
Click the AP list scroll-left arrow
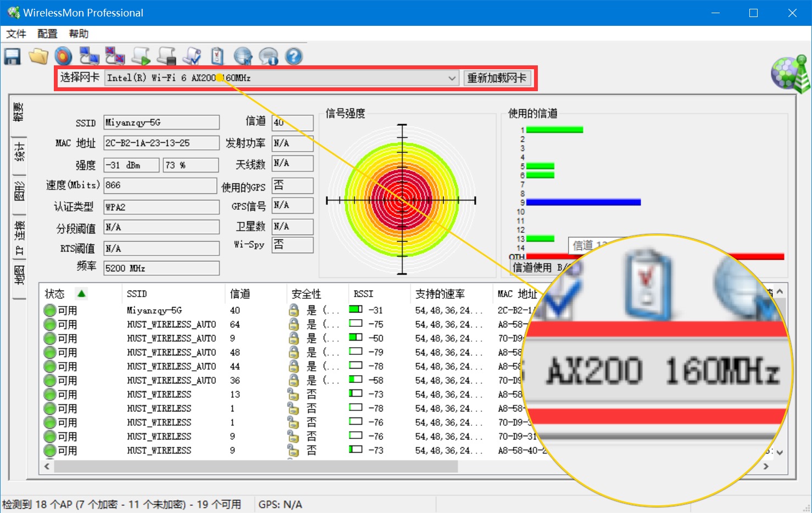(47, 466)
